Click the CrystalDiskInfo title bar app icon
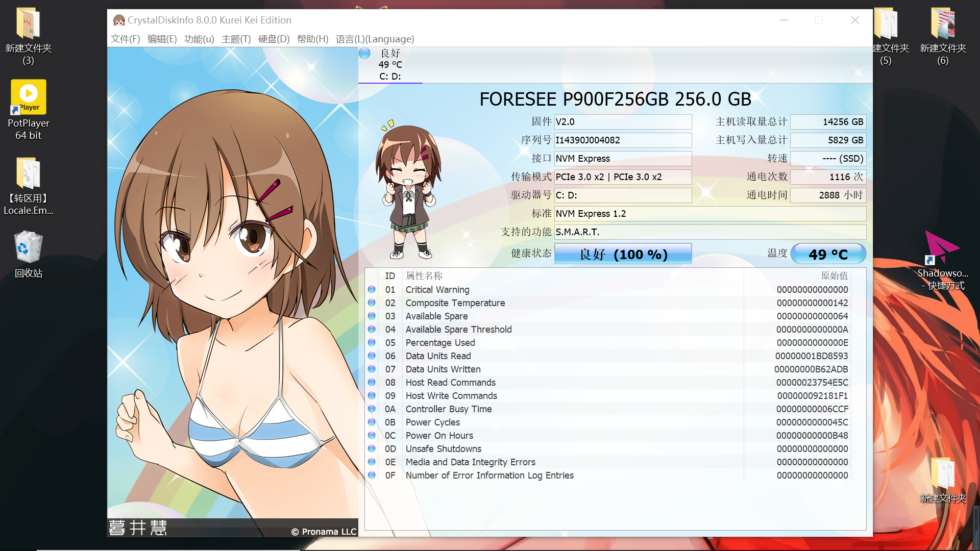 pos(119,20)
